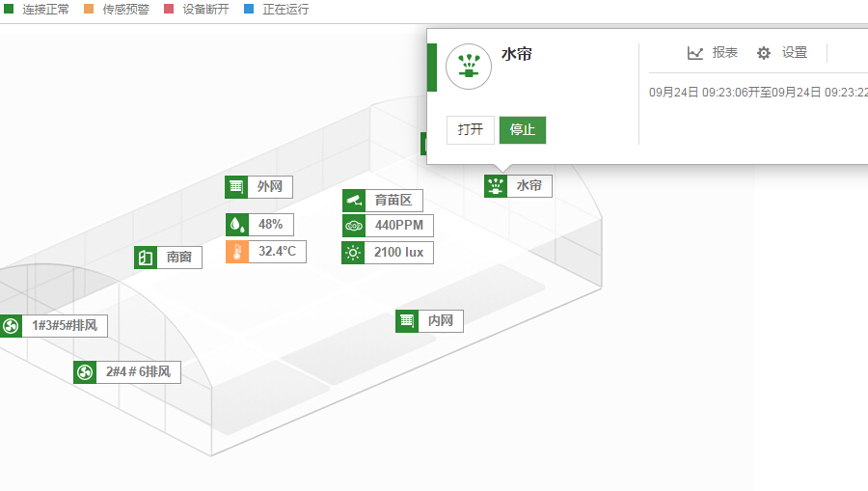Click the 水帘 marker icon on greenhouse
Screen dimensions: 868x491
(496, 186)
